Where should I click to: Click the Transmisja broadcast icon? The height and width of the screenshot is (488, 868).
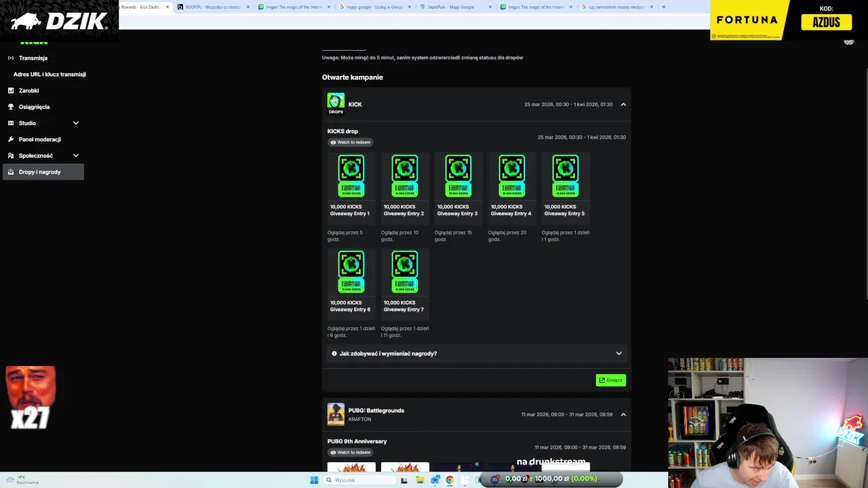[11, 58]
